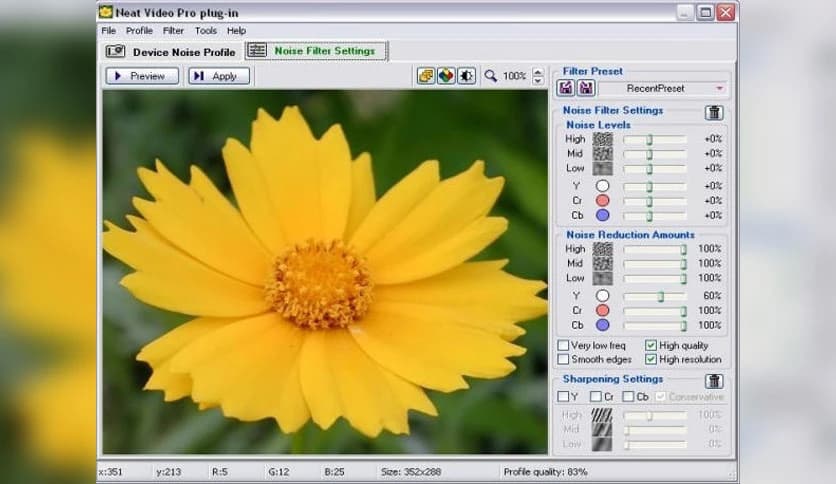The height and width of the screenshot is (484, 836).
Task: Adjust the Noise Levels Mid slider
Action: tap(655, 154)
